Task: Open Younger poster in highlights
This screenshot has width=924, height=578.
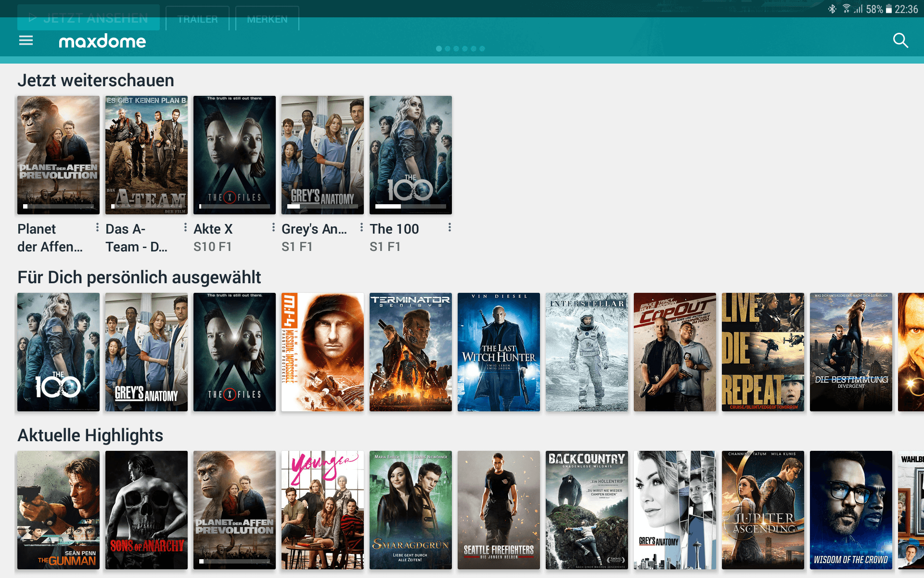Action: click(x=322, y=510)
